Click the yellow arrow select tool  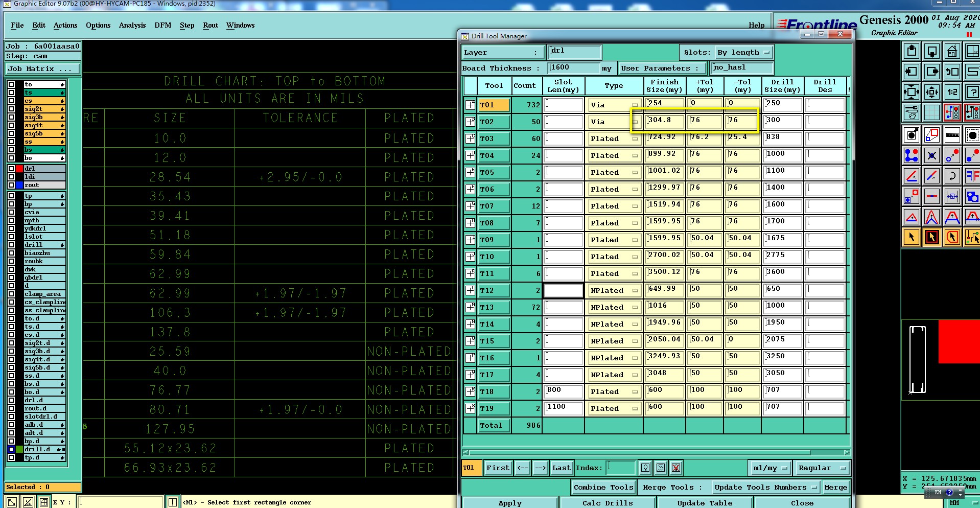[x=912, y=238]
